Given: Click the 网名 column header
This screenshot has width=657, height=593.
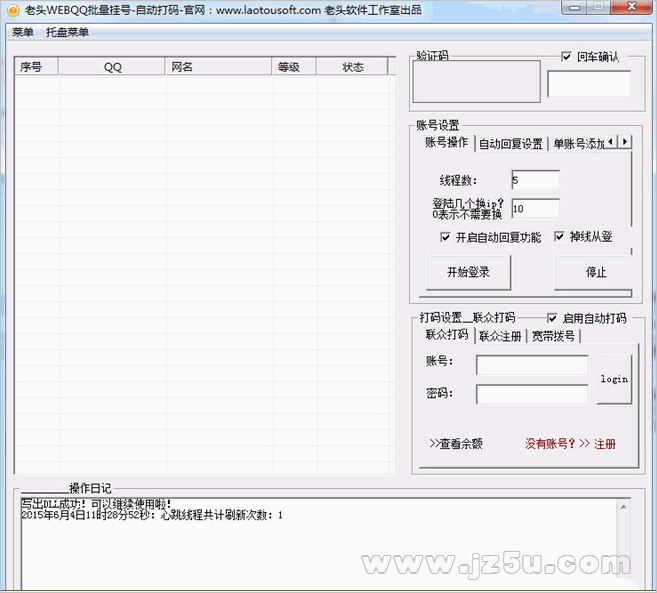Looking at the screenshot, I should click(x=218, y=67).
